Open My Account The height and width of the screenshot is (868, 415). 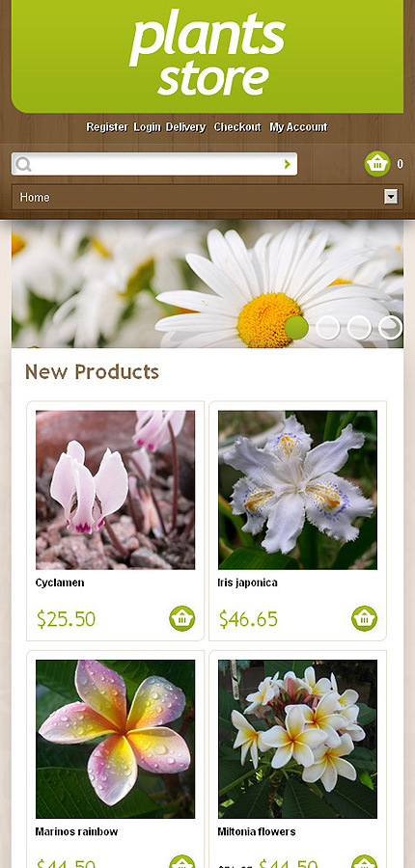[298, 127]
